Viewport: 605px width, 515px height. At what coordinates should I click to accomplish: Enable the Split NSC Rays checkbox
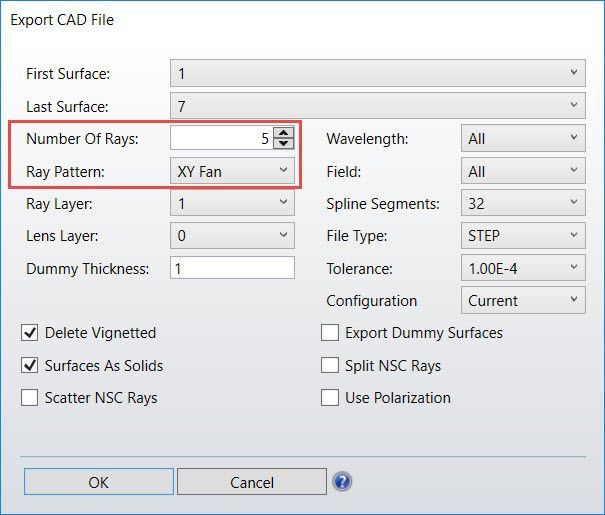[330, 365]
